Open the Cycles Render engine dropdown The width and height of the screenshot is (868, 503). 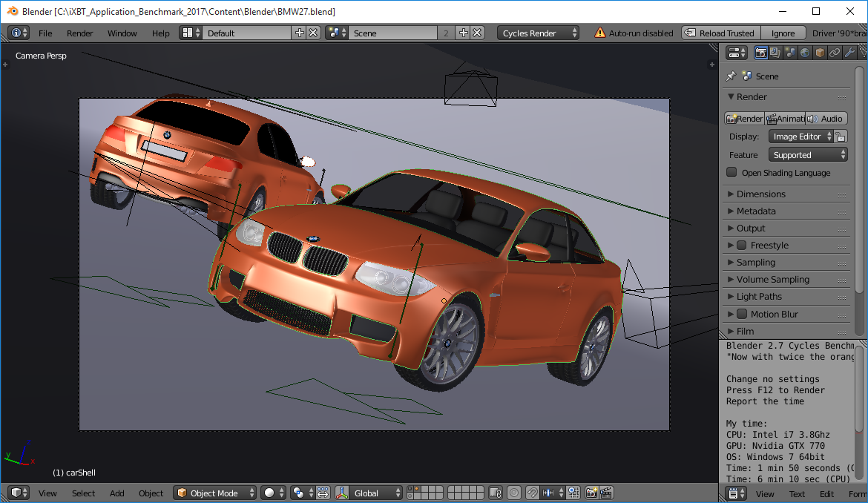(539, 33)
